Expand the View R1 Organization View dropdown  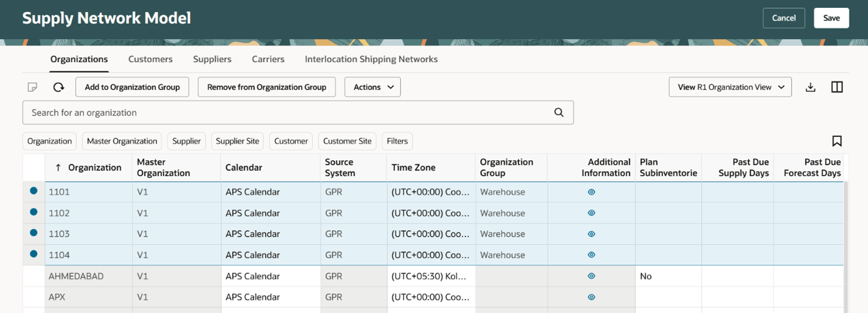(x=730, y=87)
